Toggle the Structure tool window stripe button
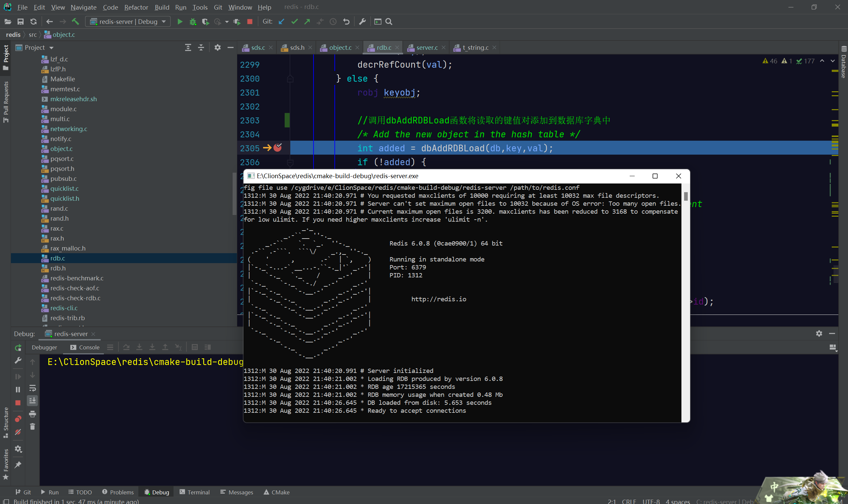 5,422
